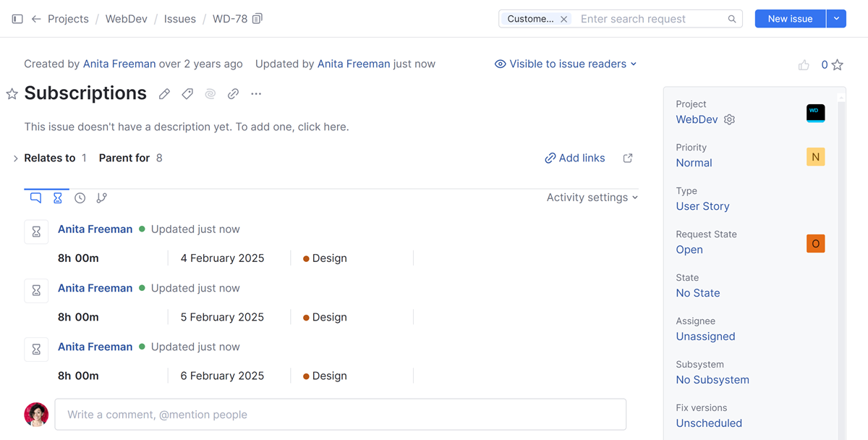
Task: Switch to the Spent Time hourglass tab
Action: point(57,197)
